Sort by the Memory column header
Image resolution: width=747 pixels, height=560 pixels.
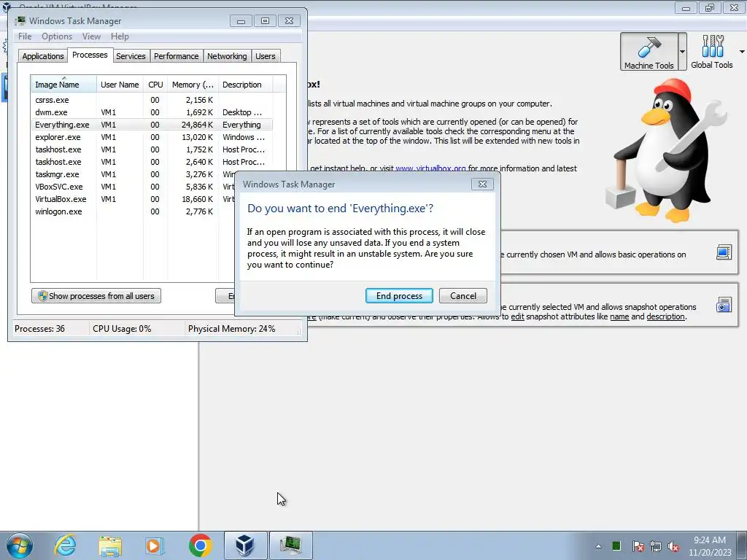click(193, 85)
